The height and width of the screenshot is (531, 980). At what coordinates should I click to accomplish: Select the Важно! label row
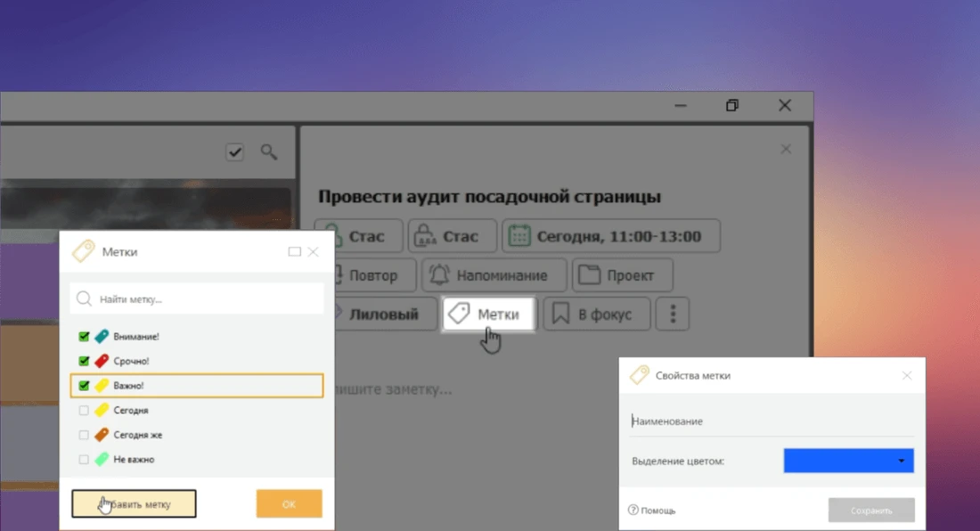[196, 386]
